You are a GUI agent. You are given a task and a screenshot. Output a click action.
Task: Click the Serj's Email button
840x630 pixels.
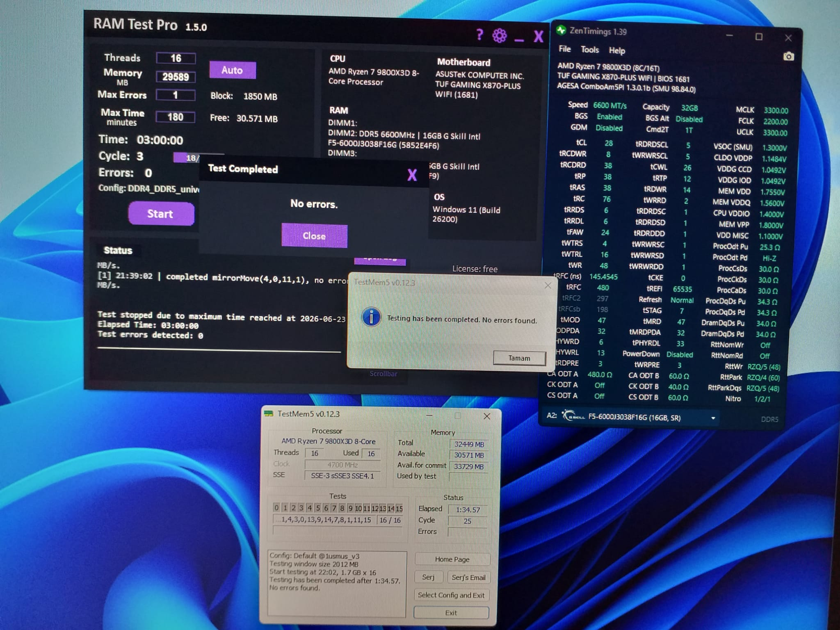468,577
